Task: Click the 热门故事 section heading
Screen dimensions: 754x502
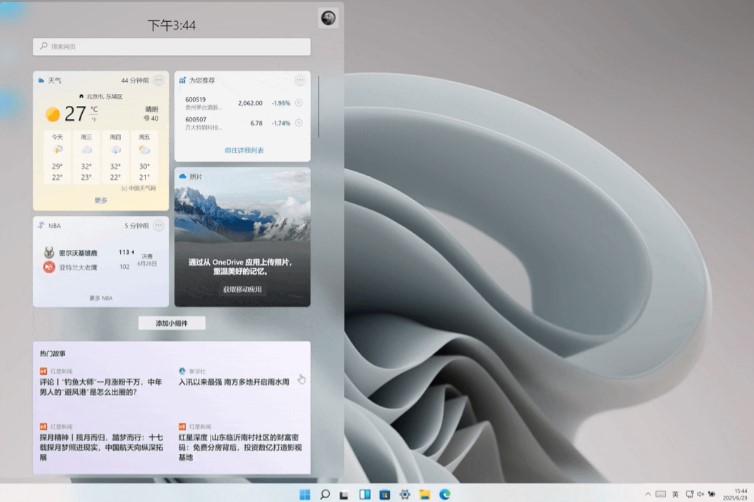Action: [x=52, y=353]
